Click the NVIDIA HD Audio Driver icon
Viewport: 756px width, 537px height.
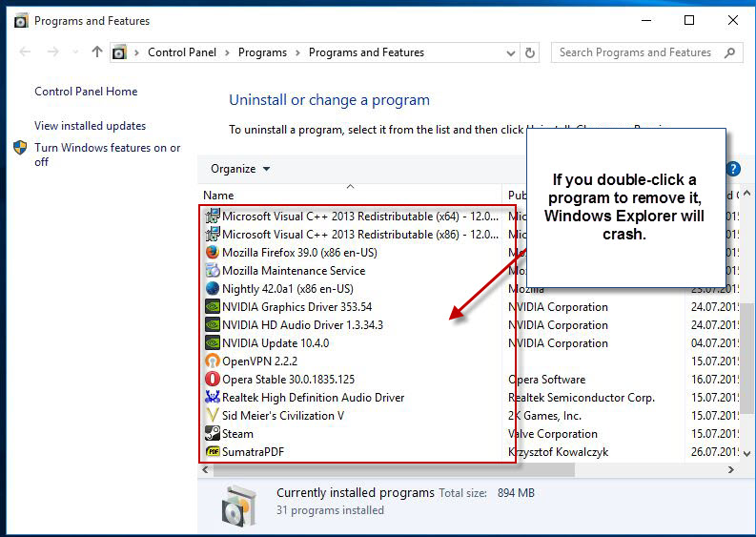[x=213, y=324]
